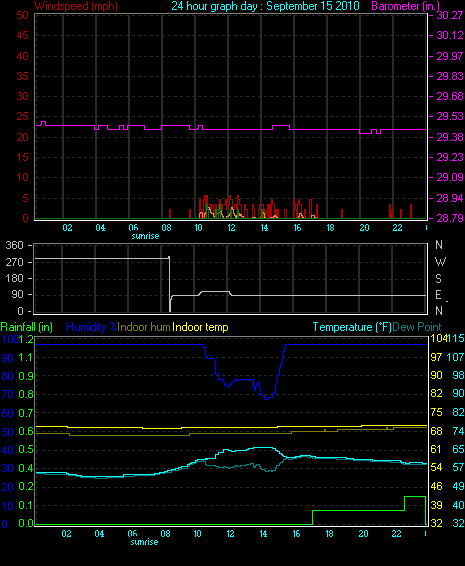Click the 360 wind direction scale value
Viewport: 465px width, 566px height.
(14, 245)
